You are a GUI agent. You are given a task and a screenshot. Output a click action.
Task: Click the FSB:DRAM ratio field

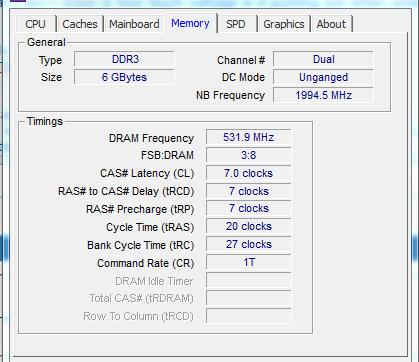tap(249, 155)
